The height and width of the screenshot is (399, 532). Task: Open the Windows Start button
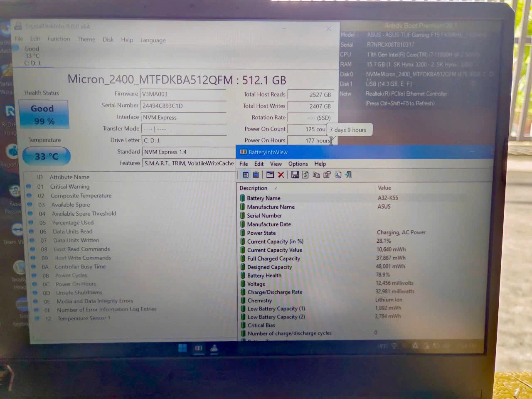(182, 348)
